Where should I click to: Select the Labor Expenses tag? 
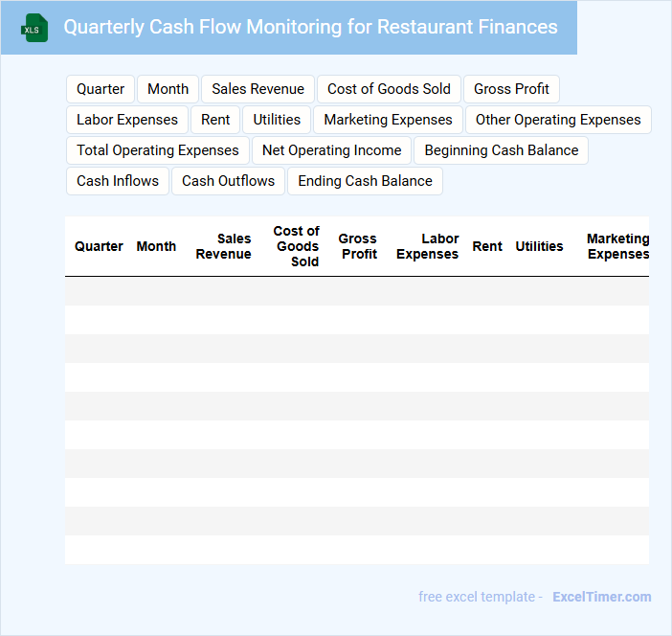(x=127, y=120)
